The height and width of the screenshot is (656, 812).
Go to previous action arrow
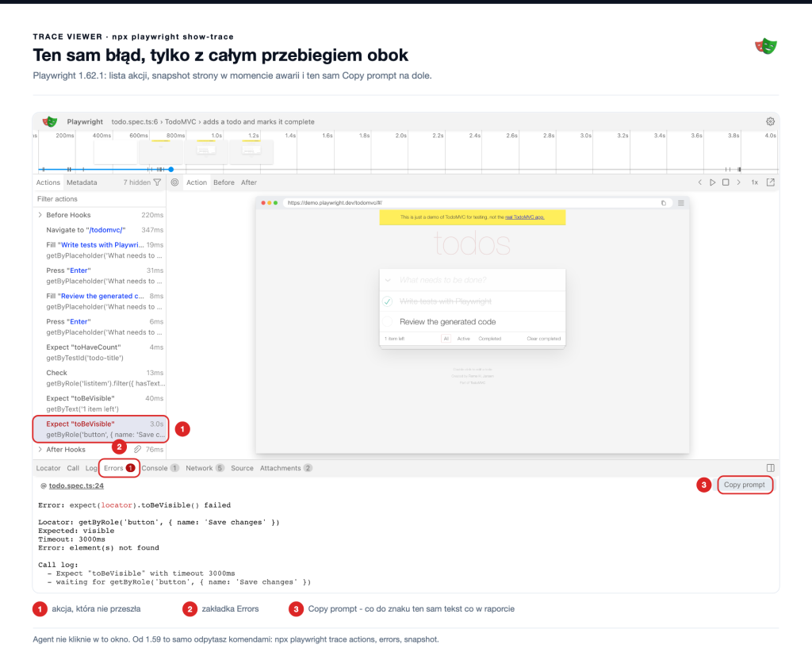[700, 182]
